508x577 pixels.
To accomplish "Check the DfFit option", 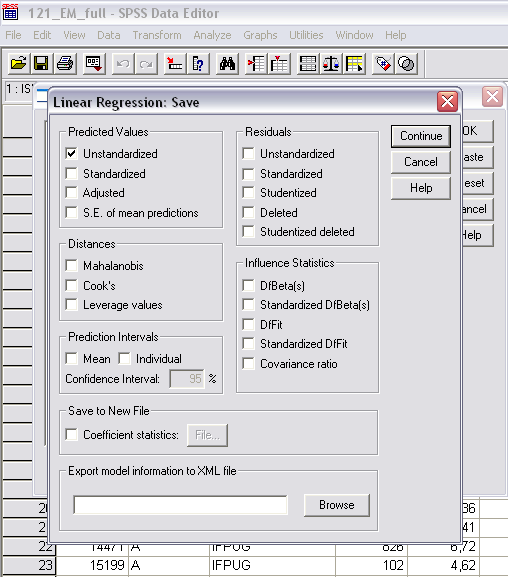I will coord(248,324).
